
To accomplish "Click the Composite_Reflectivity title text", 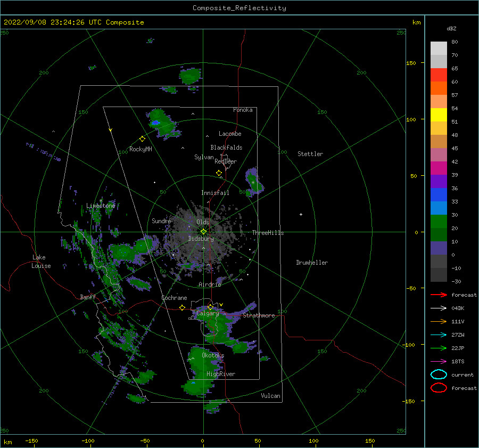I will (x=239, y=8).
